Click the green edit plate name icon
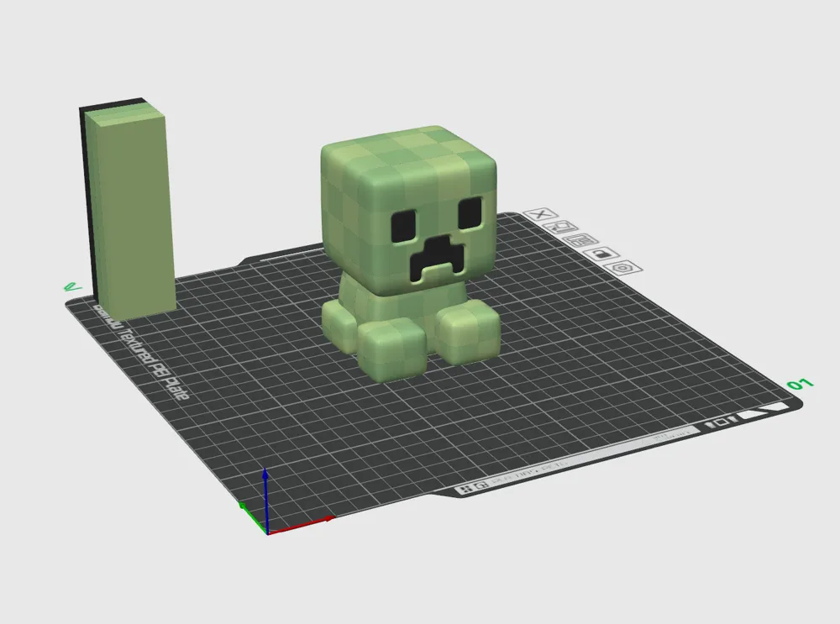840x624 pixels. click(x=72, y=287)
